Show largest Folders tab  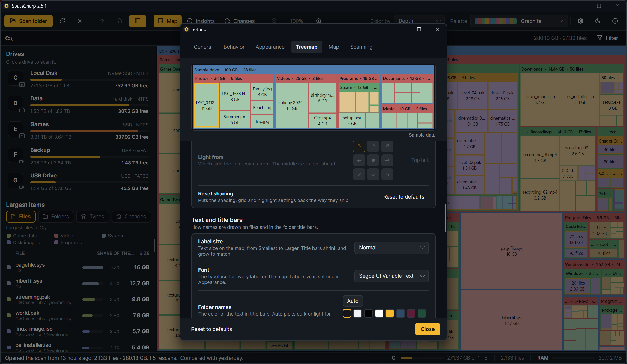point(56,217)
